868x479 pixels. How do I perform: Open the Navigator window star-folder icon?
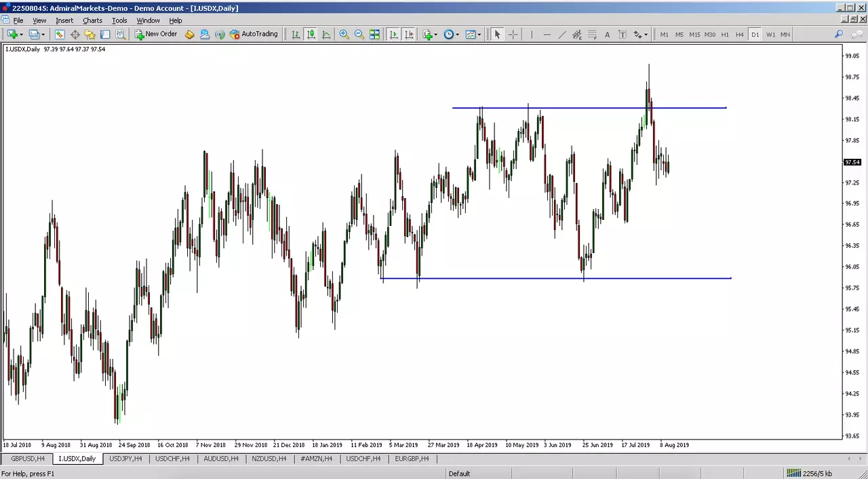tap(90, 35)
